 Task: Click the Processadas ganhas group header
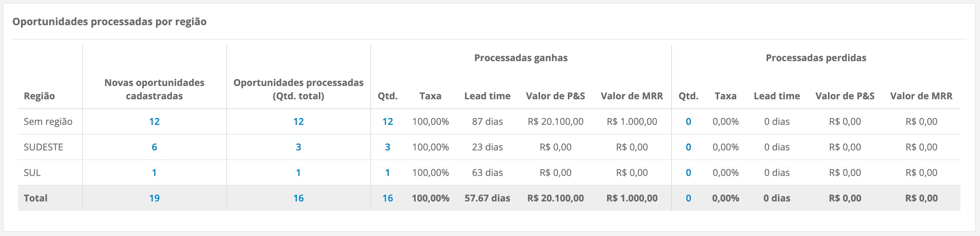point(520,58)
